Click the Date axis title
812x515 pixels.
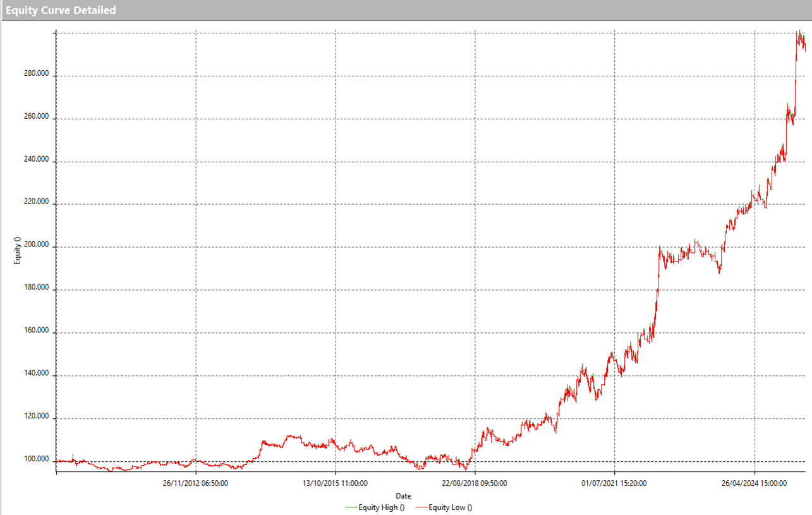tap(404, 496)
